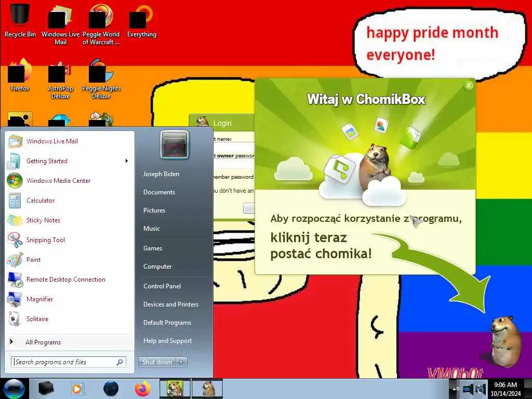
Task: Select AstroPop Deluxe desktop icon
Action: pos(60,79)
